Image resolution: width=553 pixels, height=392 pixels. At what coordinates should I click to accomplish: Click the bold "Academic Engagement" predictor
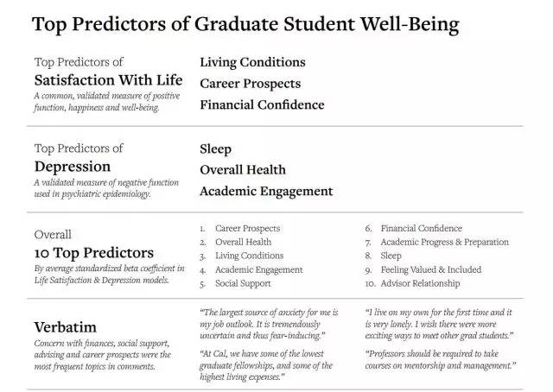coord(265,191)
